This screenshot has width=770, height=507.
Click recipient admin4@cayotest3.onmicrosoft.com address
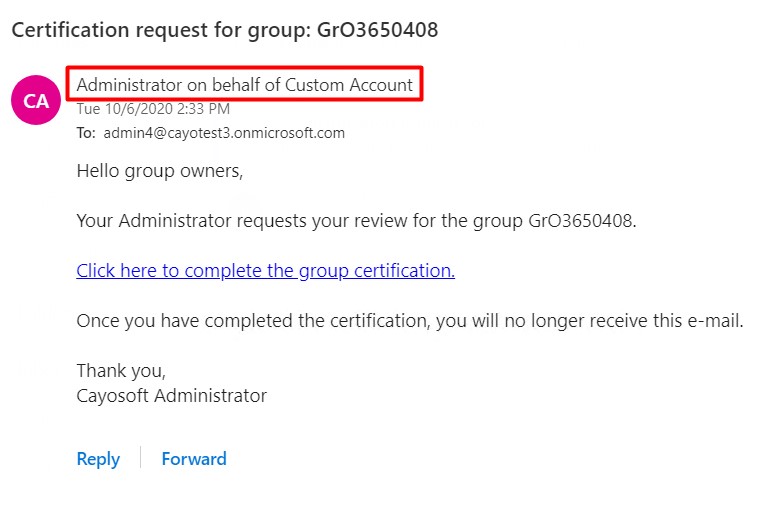(x=224, y=133)
